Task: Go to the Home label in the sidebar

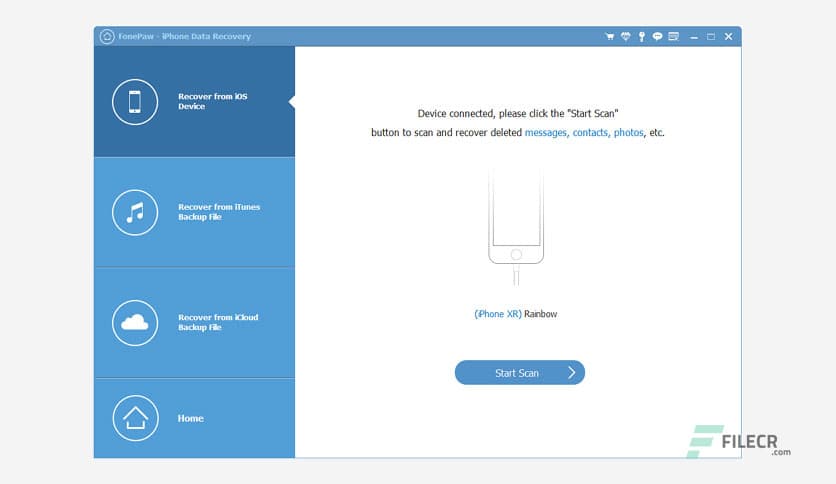Action: tap(190, 418)
